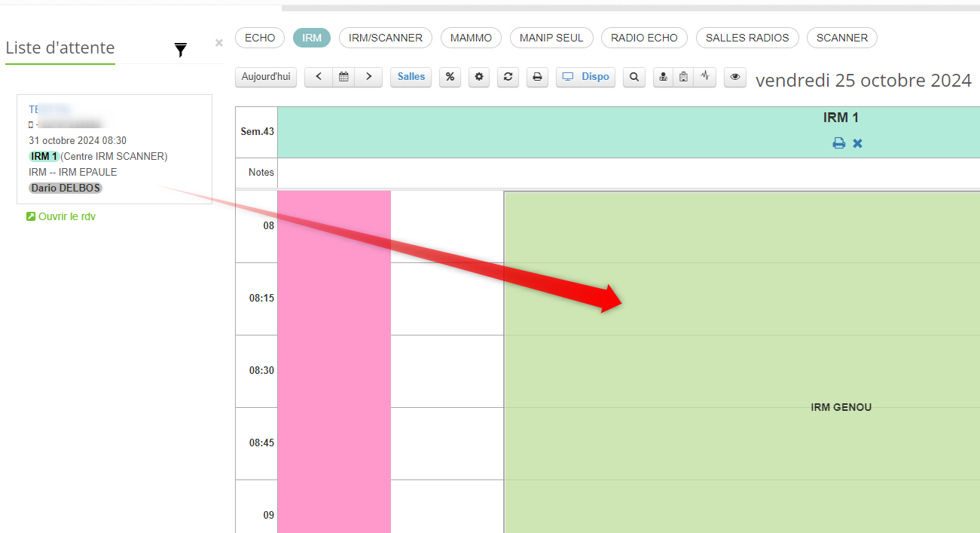This screenshot has width=980, height=533.
Task: Click the heartbeat pulse icon
Action: (x=705, y=77)
